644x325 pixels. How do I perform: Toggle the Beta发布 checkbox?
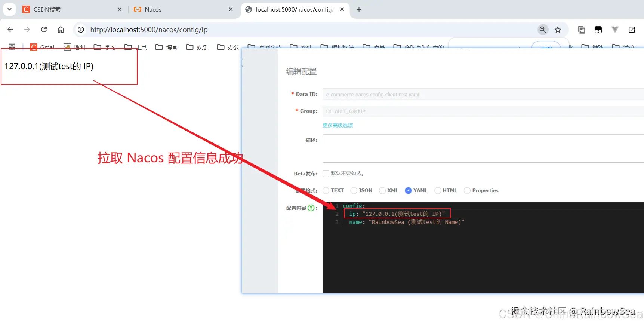point(326,174)
